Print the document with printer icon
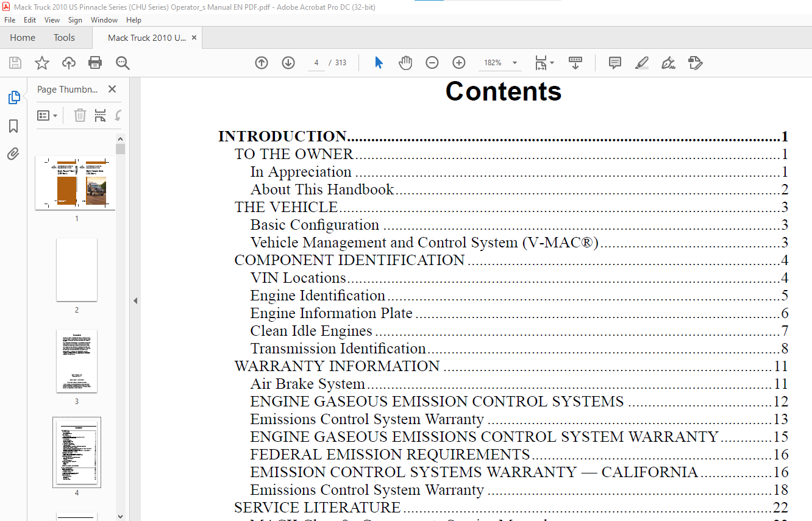This screenshot has height=521, width=812. (x=95, y=63)
